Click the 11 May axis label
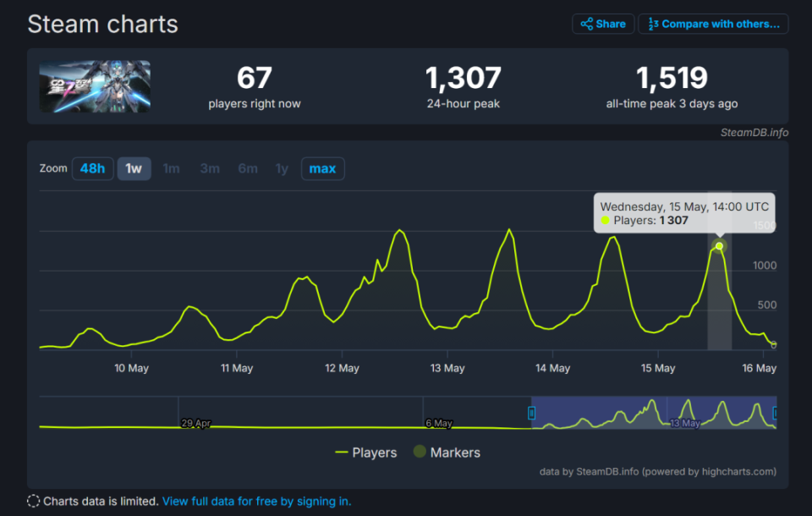Screen dimensions: 812x516 [x=237, y=368]
